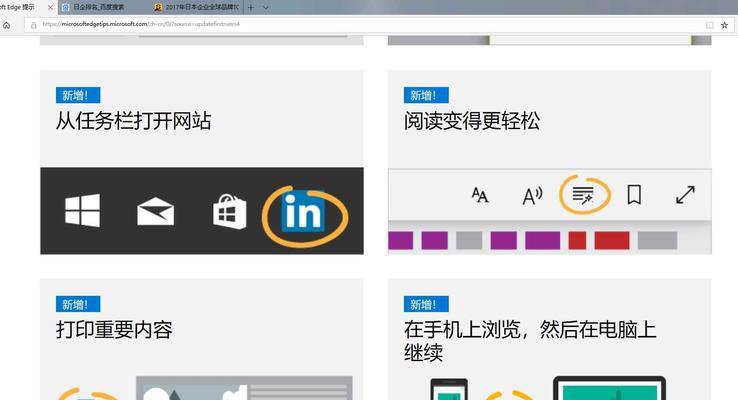Click 新增! badge above 在手机上浏览

click(x=426, y=304)
